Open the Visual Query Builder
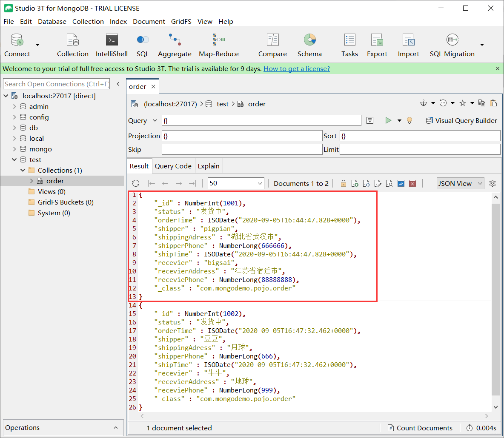This screenshot has width=504, height=438. coord(461,121)
